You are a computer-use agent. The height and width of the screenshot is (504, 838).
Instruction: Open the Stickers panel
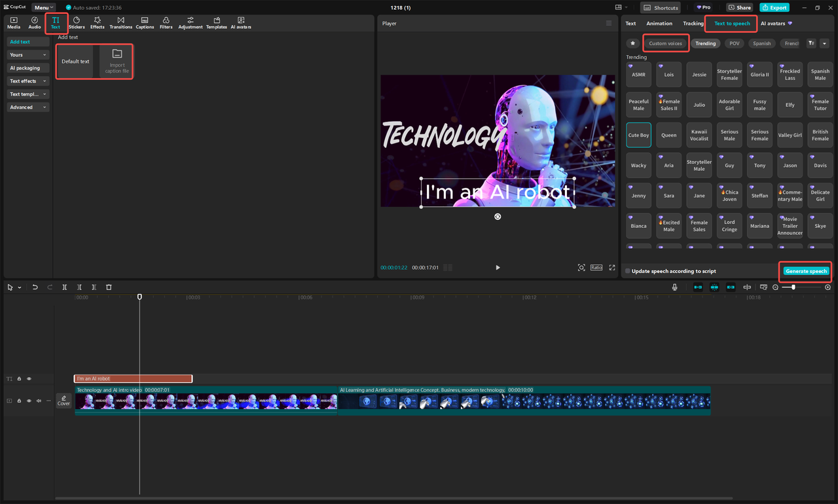pos(77,23)
